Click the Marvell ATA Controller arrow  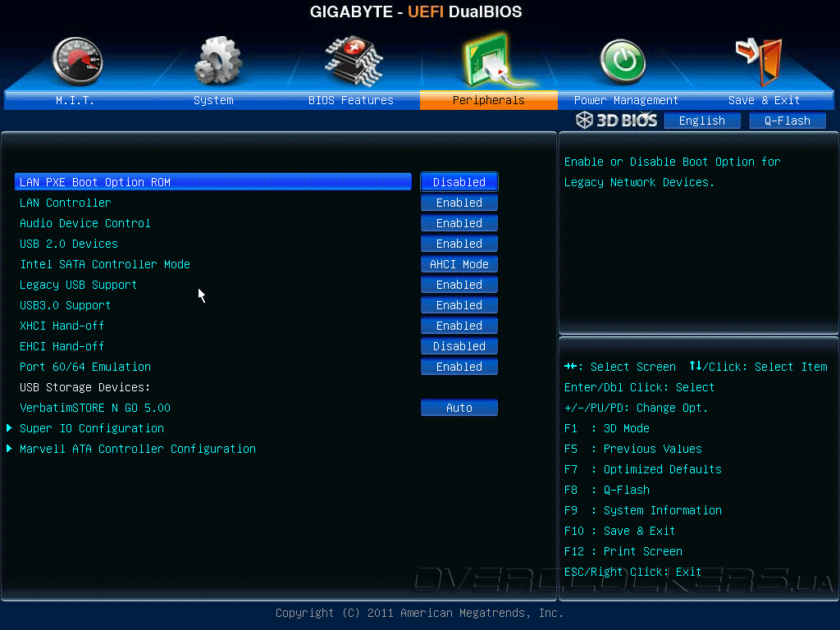(9, 449)
